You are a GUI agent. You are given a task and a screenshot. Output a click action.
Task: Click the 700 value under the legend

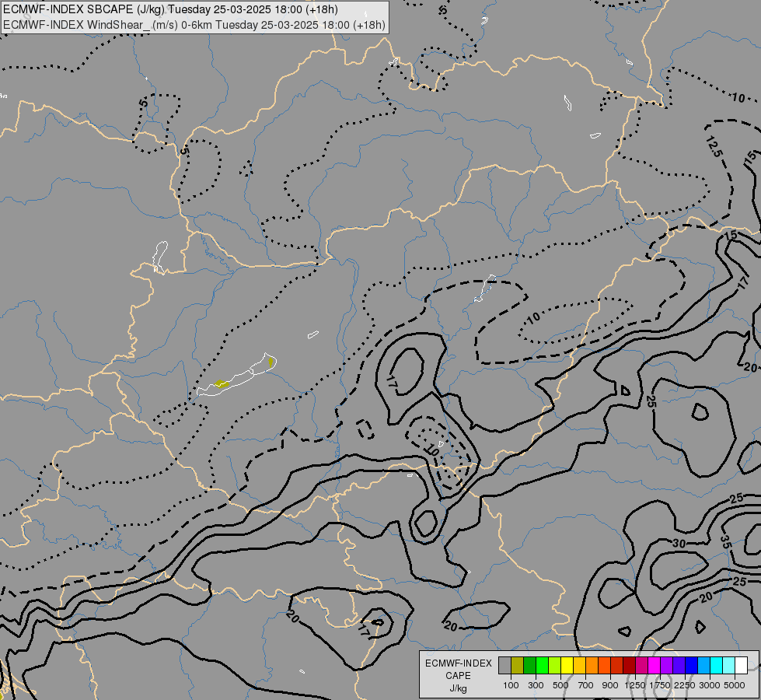pyautogui.click(x=586, y=685)
